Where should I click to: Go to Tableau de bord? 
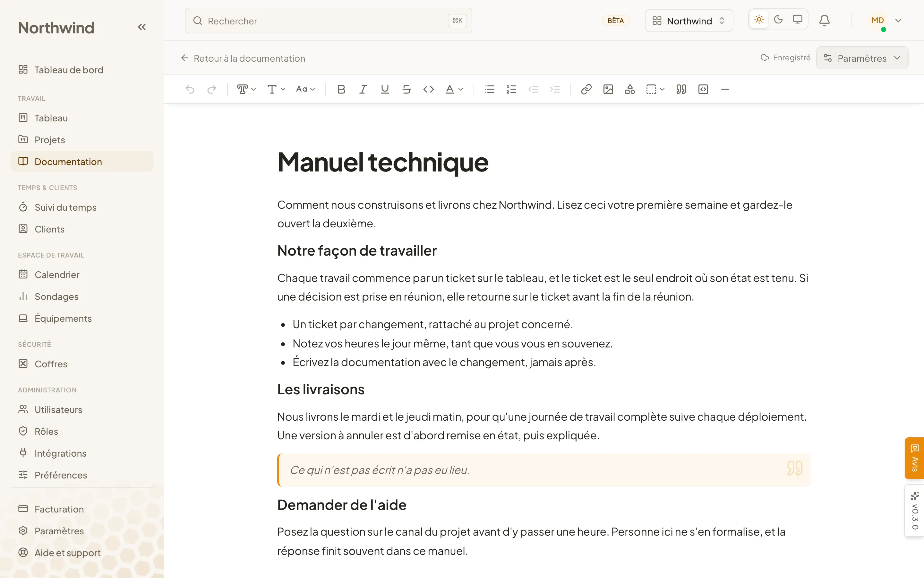(x=82, y=70)
